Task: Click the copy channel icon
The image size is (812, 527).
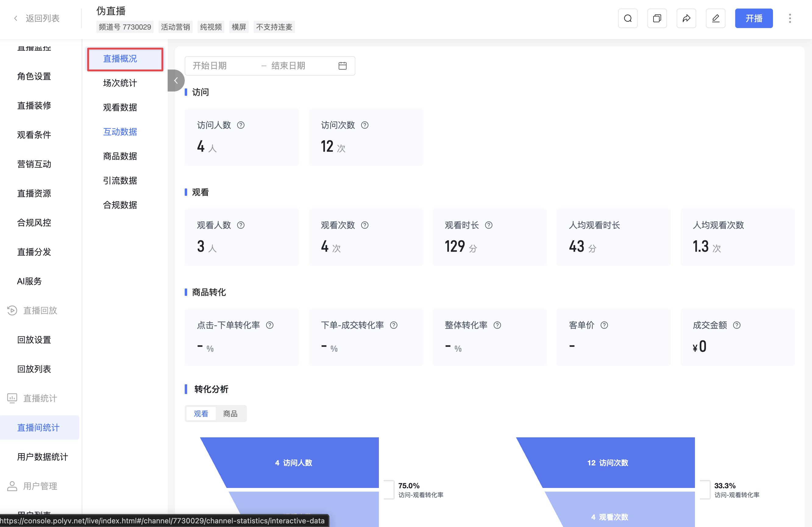Action: (x=657, y=18)
